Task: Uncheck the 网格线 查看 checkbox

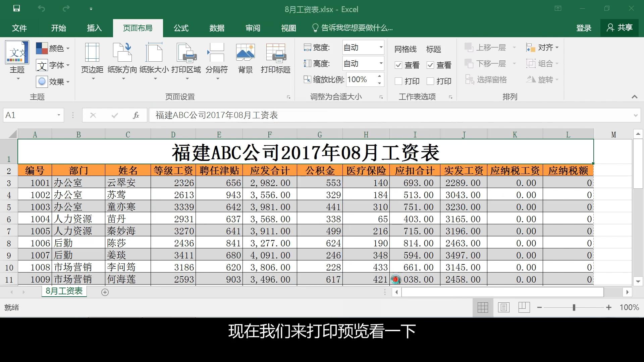Action: coord(398,65)
